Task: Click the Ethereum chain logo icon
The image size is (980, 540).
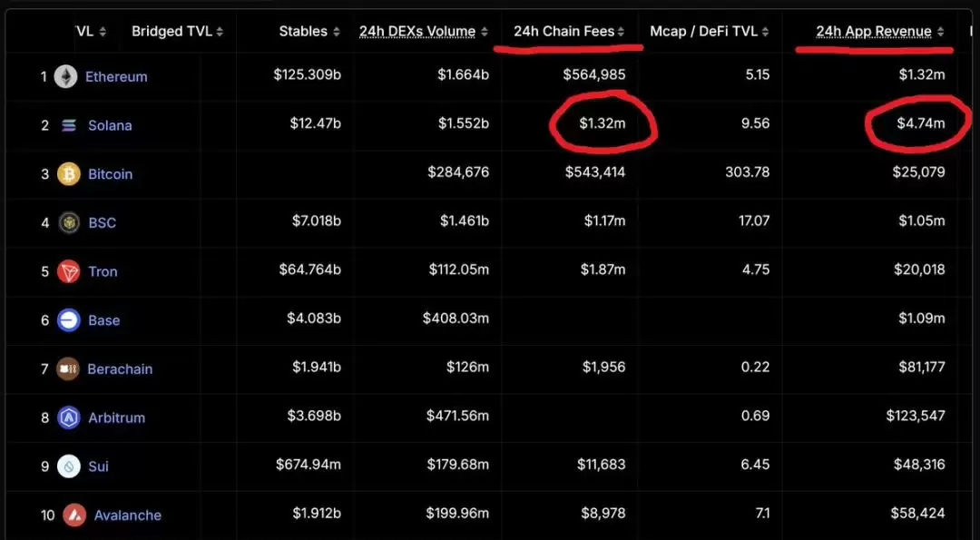Action: (65, 77)
